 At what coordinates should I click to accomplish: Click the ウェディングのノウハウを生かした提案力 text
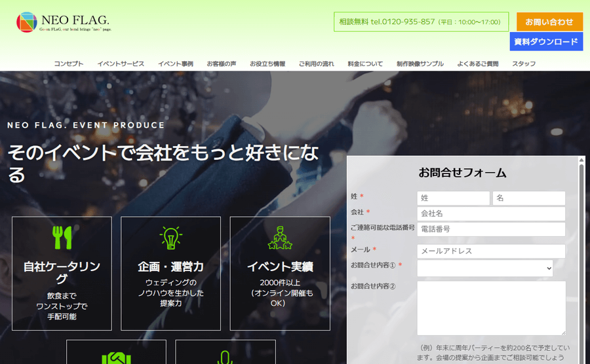[x=171, y=293]
